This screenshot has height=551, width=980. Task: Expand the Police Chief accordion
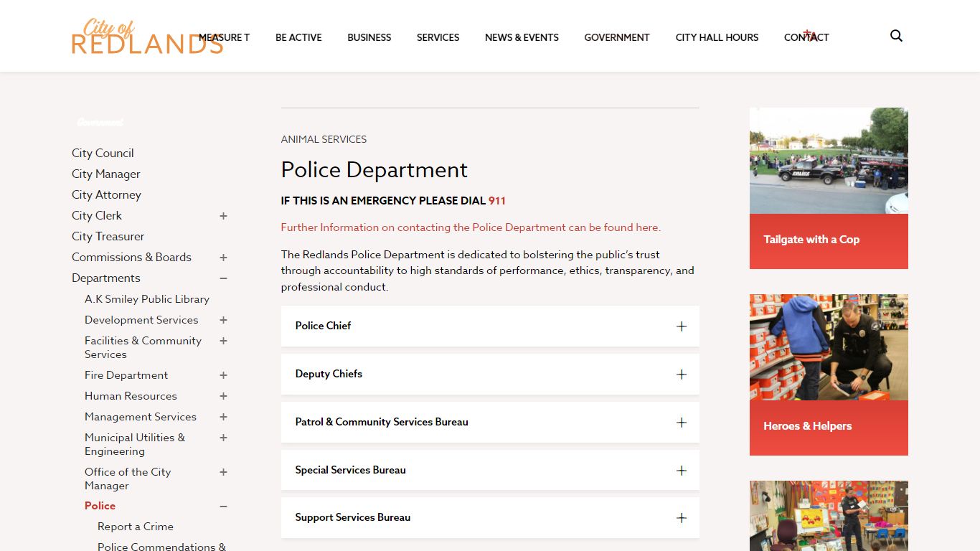pos(490,326)
